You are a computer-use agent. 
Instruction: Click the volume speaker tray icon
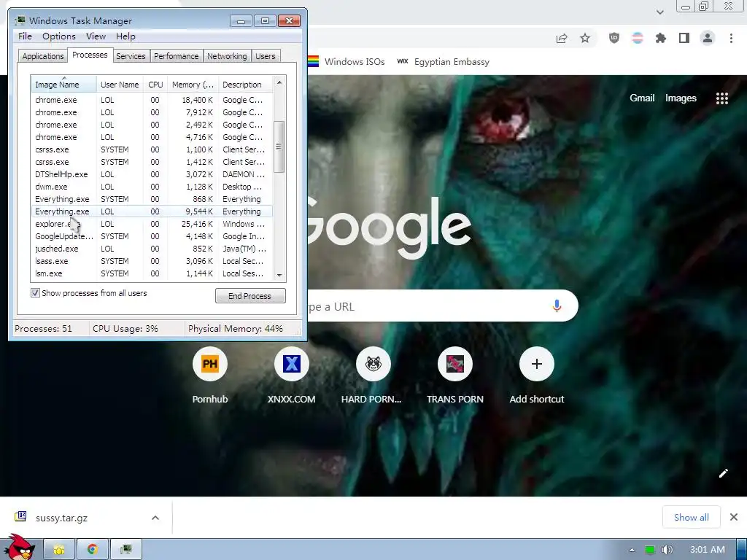coord(667,550)
